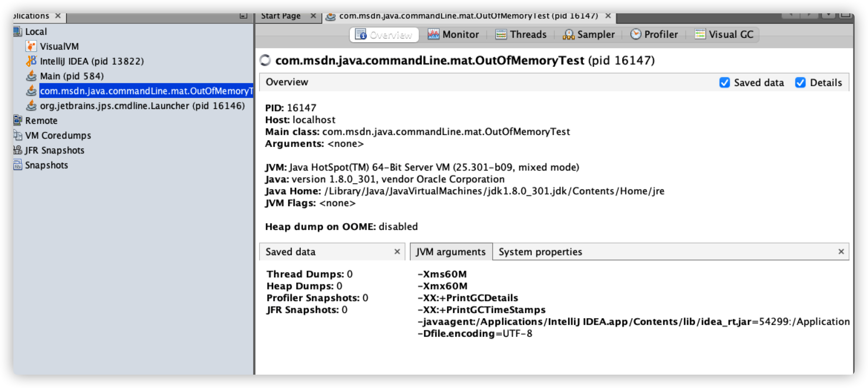868x388 pixels.
Task: Click the PID: 16147 text
Action: click(x=291, y=108)
